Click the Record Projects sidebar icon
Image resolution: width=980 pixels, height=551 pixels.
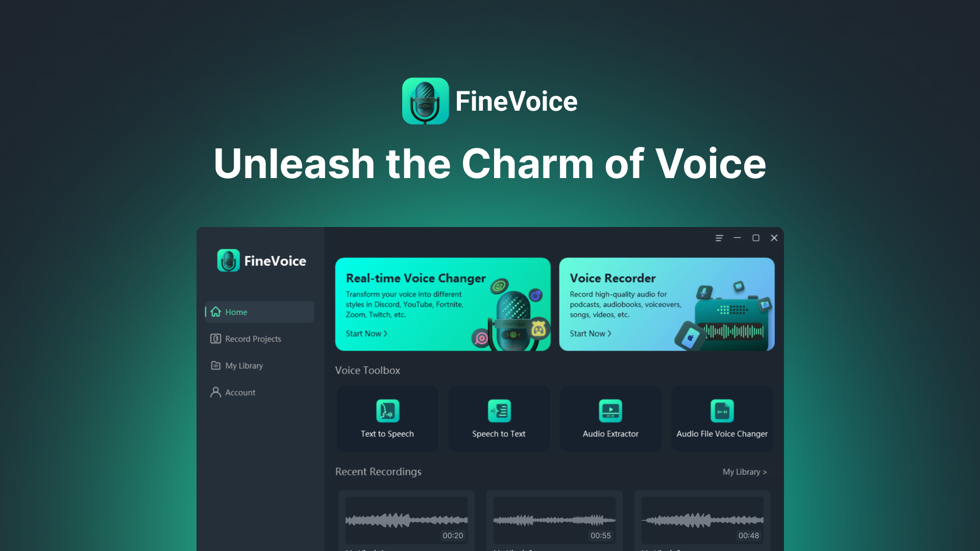click(215, 338)
